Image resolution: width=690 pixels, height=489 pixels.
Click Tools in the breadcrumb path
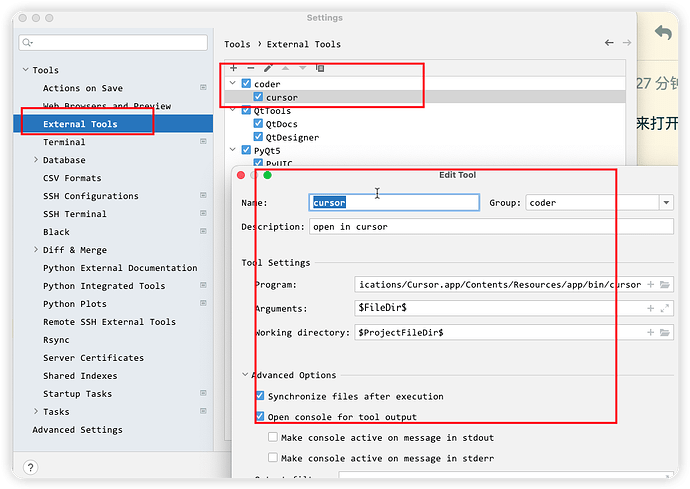click(x=237, y=44)
